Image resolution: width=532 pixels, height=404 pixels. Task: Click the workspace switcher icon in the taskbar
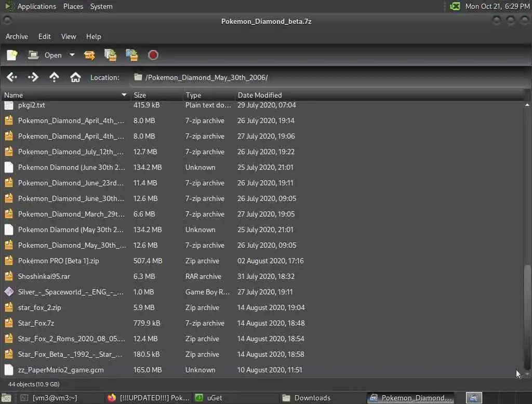[474, 398]
